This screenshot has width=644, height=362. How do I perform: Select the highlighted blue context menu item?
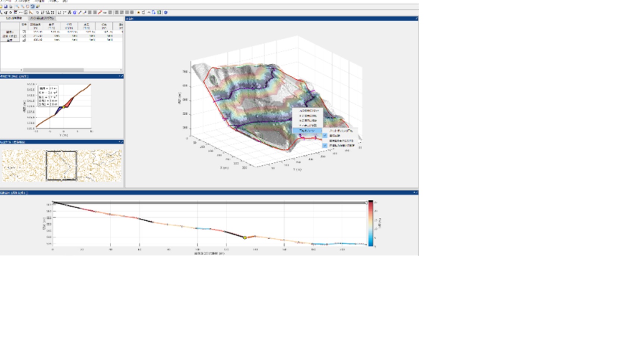tap(307, 130)
